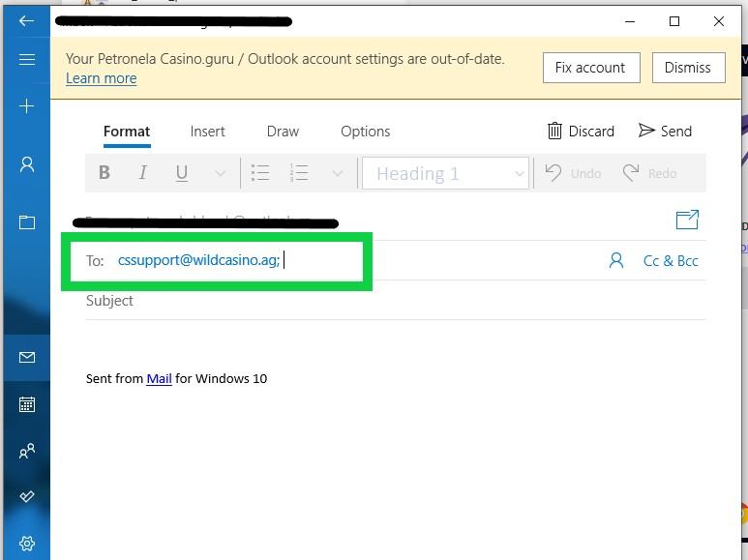Screen dimensions: 748x560
Task: Open the Options tab
Action: point(365,132)
